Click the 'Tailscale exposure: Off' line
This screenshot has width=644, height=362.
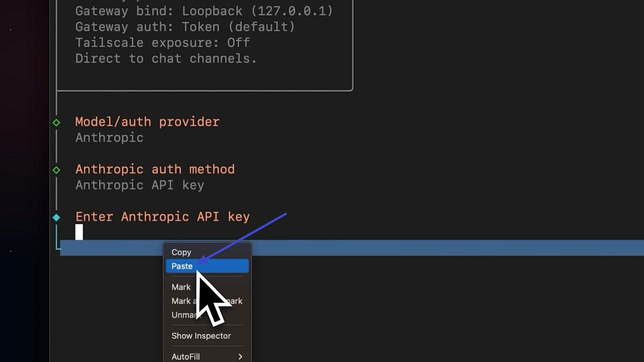point(162,43)
